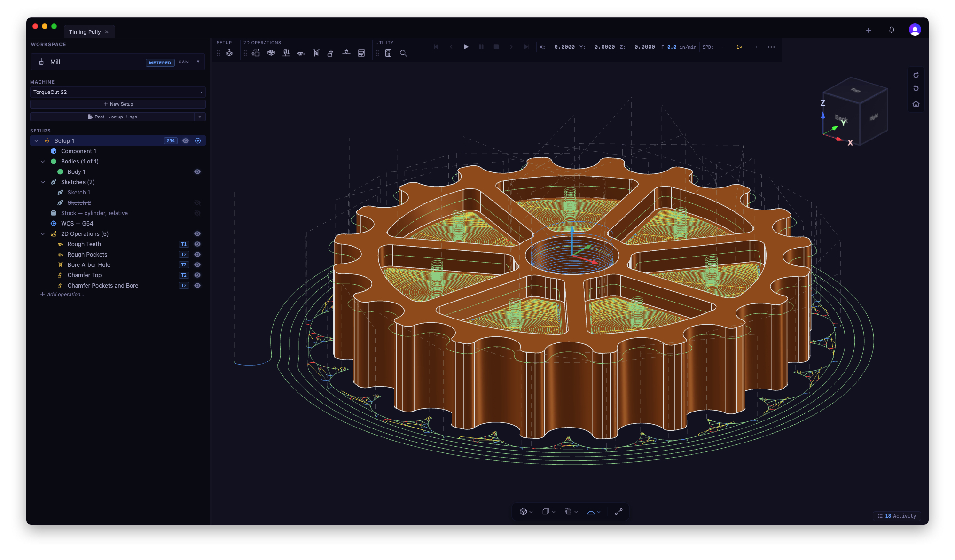Click the adaptive clearing icon in the toolbar
This screenshot has width=955, height=560.
pos(301,53)
